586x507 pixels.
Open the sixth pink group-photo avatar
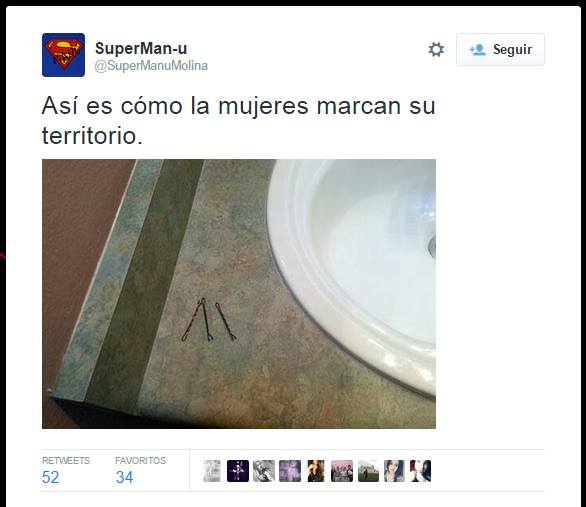tap(342, 471)
